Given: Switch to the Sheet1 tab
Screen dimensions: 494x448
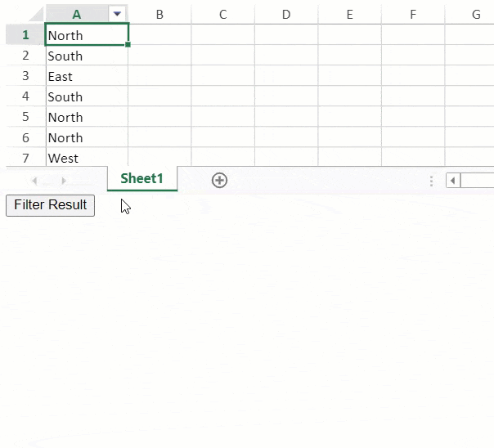Looking at the screenshot, I should click(142, 178).
